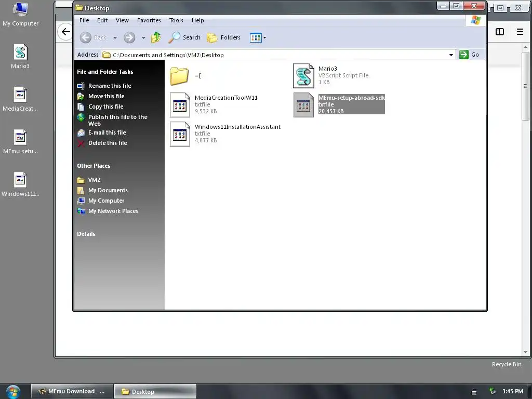
Task: Click Delete this file task
Action: pyautogui.click(x=108, y=143)
